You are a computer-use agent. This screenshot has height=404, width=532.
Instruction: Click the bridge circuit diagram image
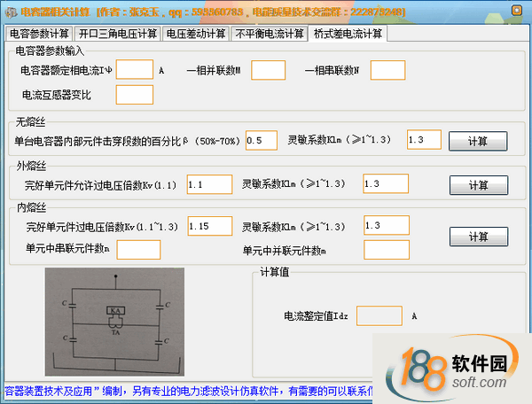[x=114, y=322]
